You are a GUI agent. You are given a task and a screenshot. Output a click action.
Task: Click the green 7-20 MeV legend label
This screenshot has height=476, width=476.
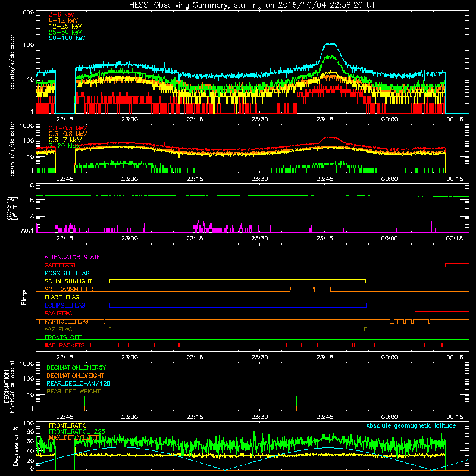pos(64,146)
